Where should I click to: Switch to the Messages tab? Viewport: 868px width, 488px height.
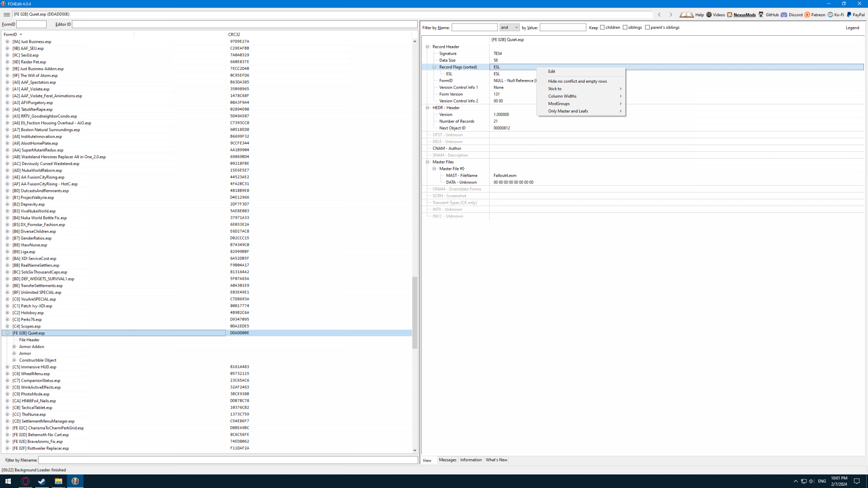pyautogui.click(x=448, y=460)
